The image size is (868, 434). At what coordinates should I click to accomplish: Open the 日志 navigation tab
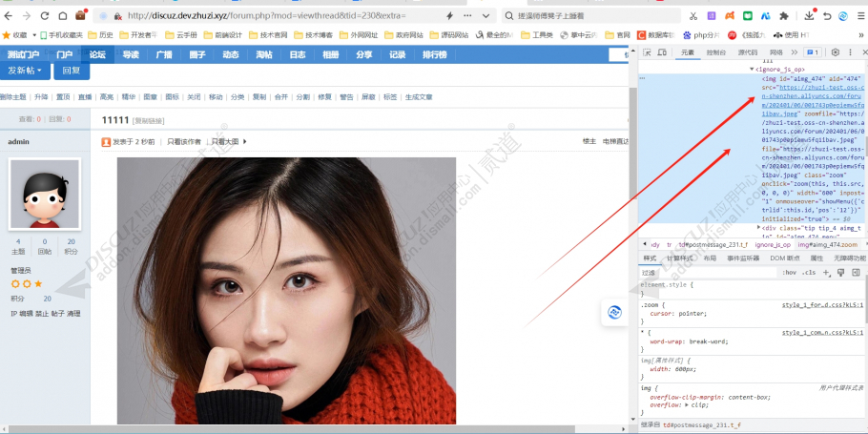tap(298, 54)
